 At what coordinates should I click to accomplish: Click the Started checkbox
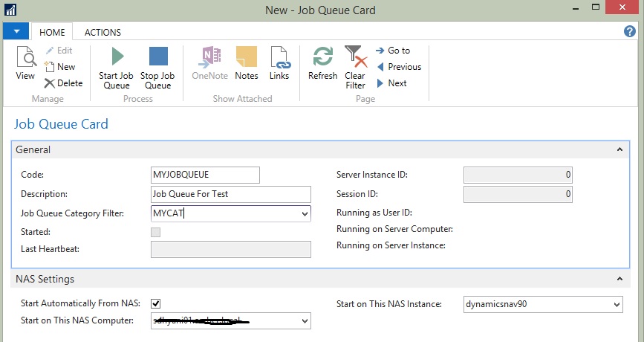pos(156,232)
